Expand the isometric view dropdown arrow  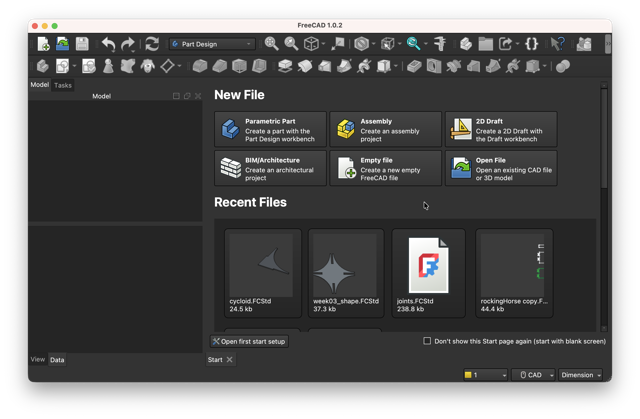pyautogui.click(x=324, y=44)
